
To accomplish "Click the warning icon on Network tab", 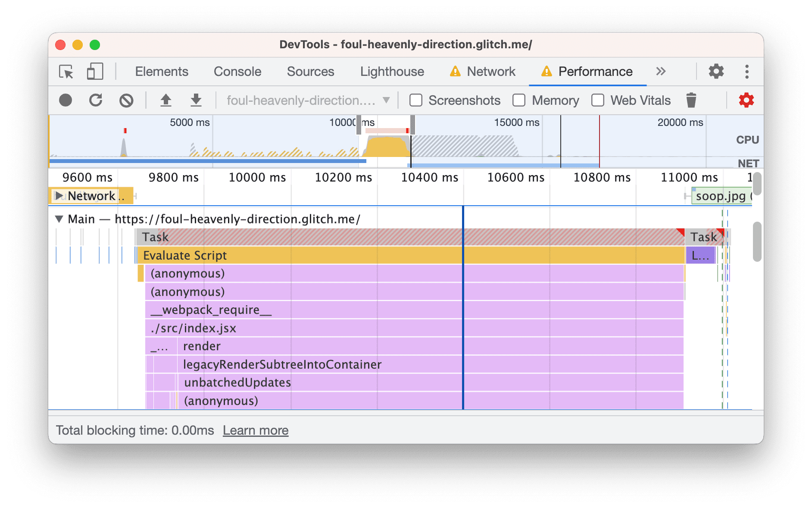I will point(455,72).
